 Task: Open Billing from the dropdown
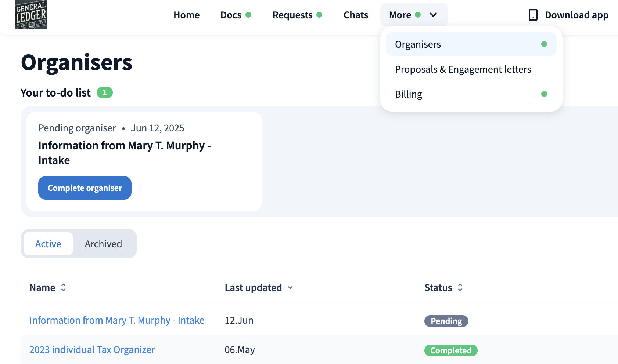(x=409, y=94)
